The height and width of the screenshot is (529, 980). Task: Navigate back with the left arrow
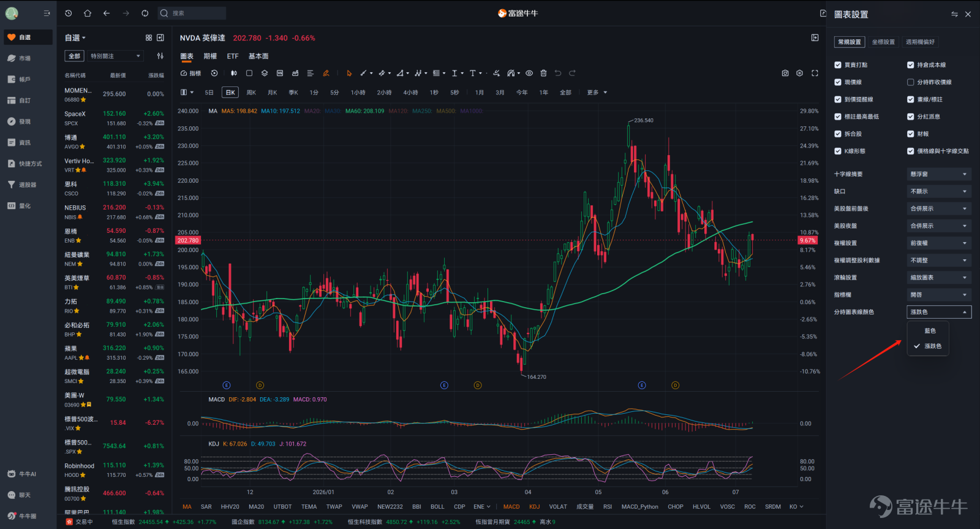107,13
